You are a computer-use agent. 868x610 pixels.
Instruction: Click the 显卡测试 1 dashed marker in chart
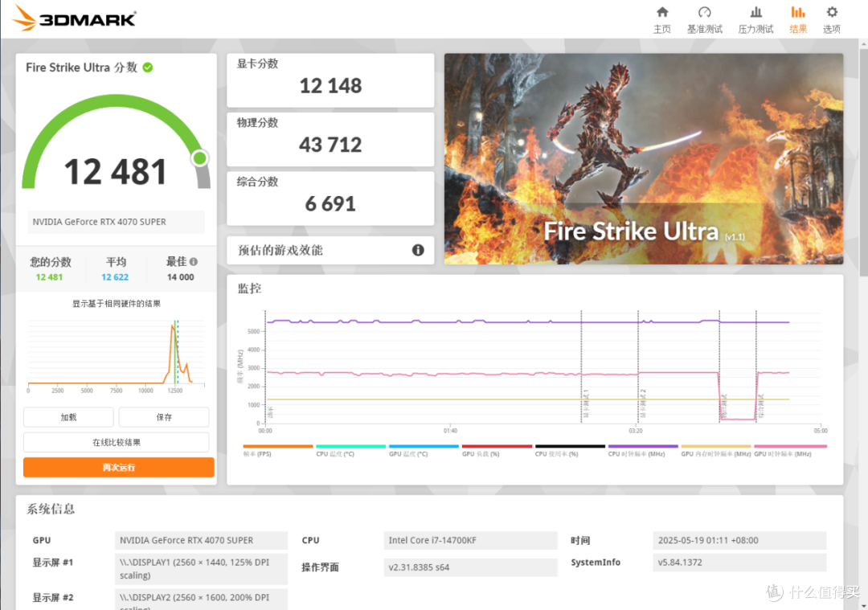[x=581, y=366]
